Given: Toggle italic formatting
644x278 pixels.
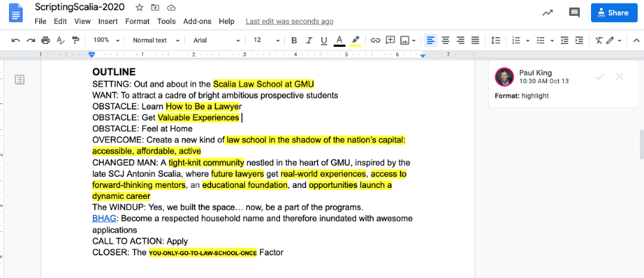Looking at the screenshot, I should coord(309,40).
